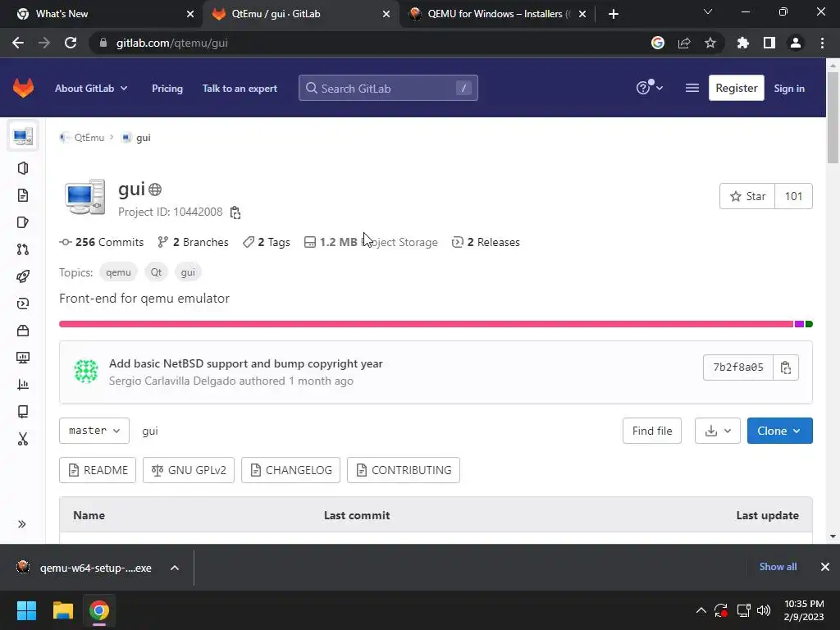This screenshot has height=630, width=840.
Task: Open Chrome profile icon
Action: [x=796, y=43]
